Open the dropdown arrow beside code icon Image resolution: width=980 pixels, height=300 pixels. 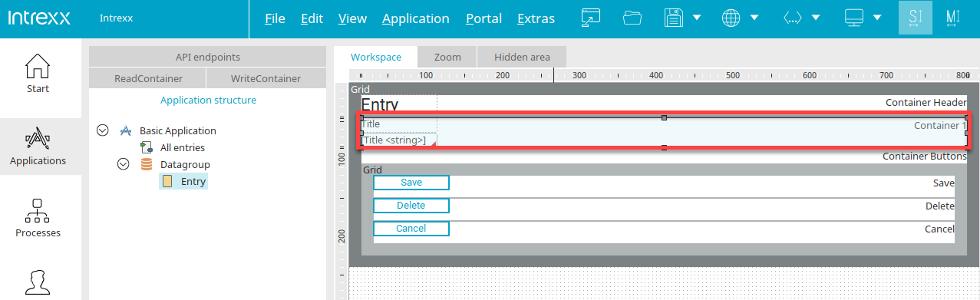pos(816,18)
